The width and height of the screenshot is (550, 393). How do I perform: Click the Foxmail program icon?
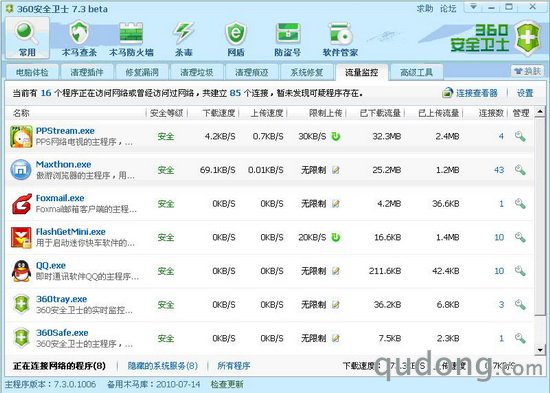[21, 204]
